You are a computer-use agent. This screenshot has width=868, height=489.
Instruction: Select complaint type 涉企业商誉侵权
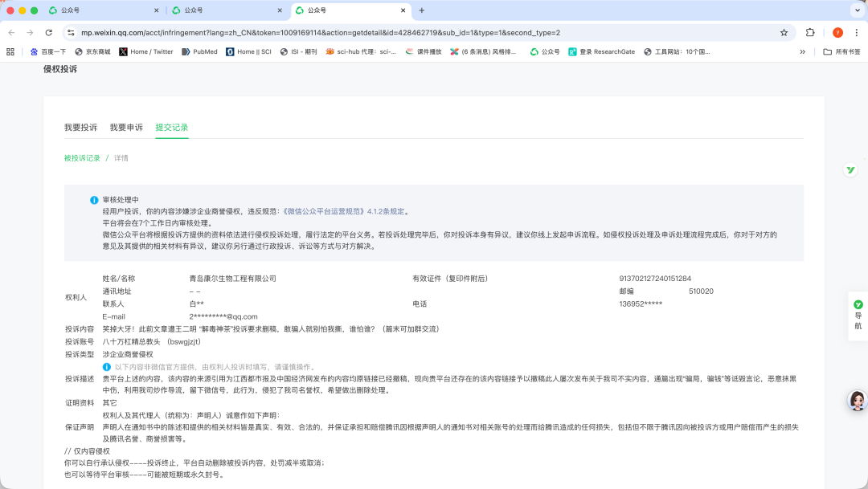pos(128,355)
